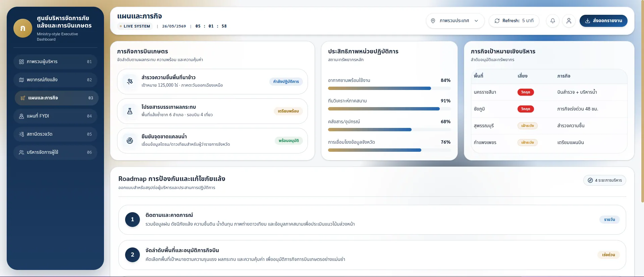Click the satellite icon of สำรวจความชื้นพื้นที่นาข้าว
Image resolution: width=644 pixels, height=277 pixels.
(x=130, y=82)
